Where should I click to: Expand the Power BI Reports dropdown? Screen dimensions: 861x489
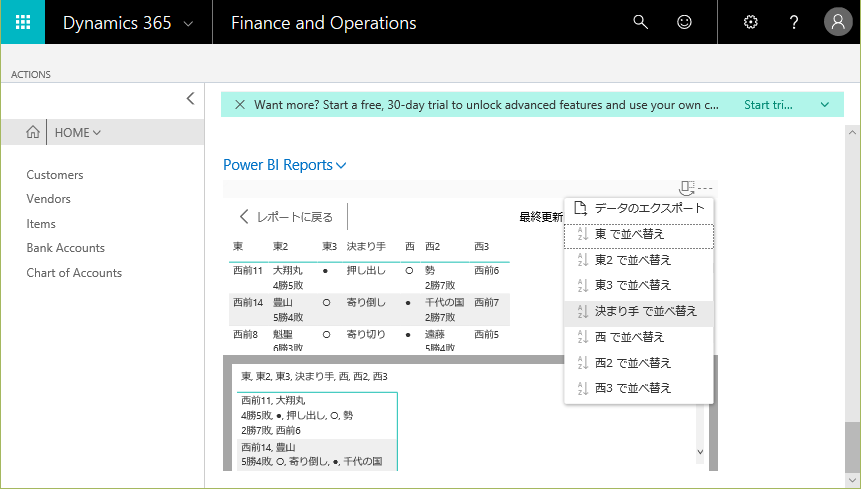point(341,166)
